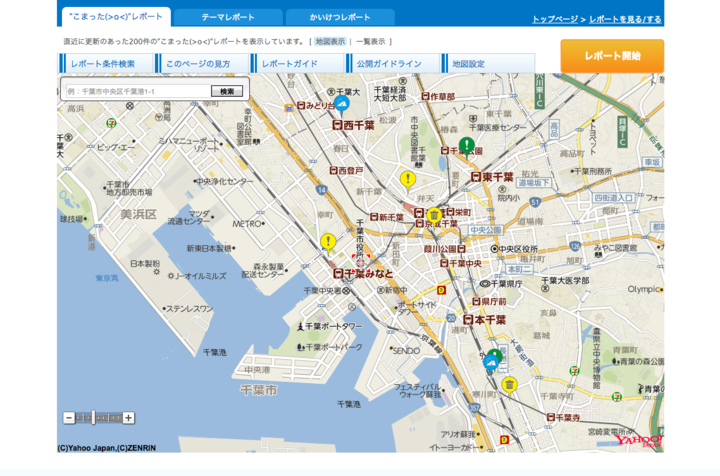The height and width of the screenshot is (476, 720).
Task: Zoom in with the map plus button
Action: [128, 418]
